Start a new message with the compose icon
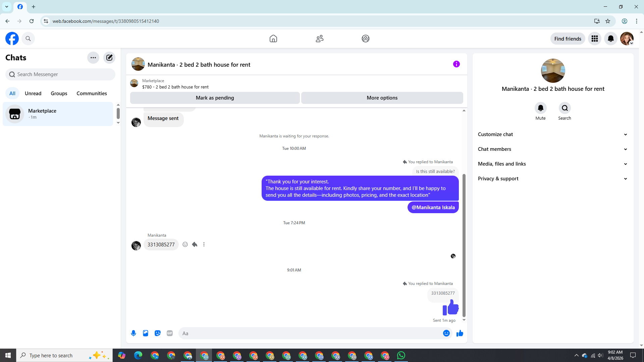Image resolution: width=644 pixels, height=362 pixels. (109, 58)
